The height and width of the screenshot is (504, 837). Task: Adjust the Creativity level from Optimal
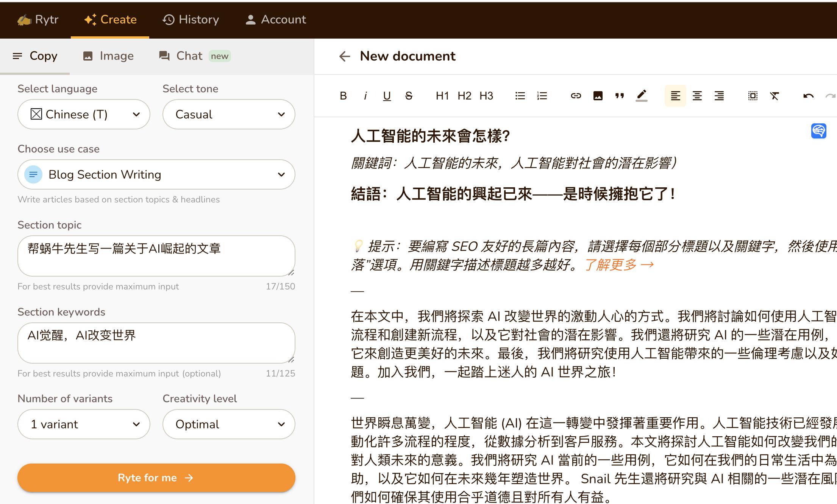click(x=228, y=424)
